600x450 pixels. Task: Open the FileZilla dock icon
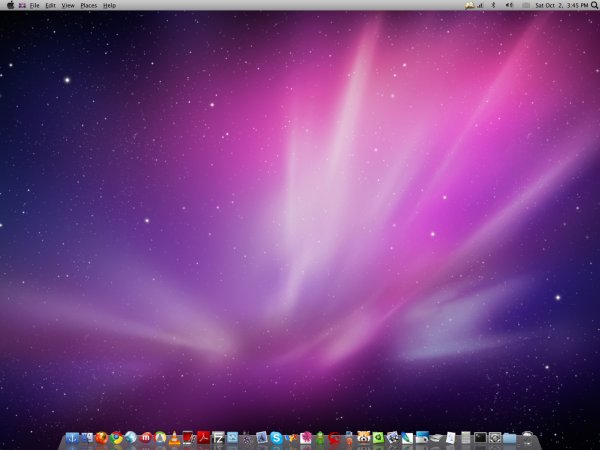217,438
